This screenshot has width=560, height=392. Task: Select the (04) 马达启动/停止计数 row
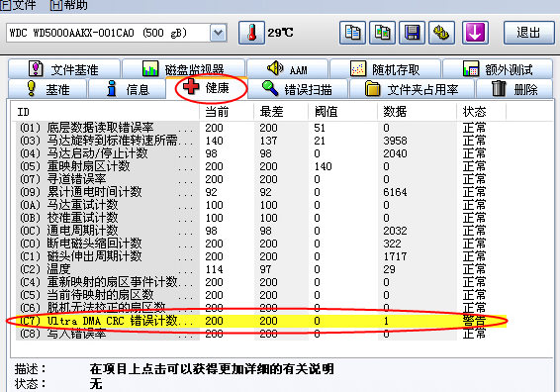point(261,153)
